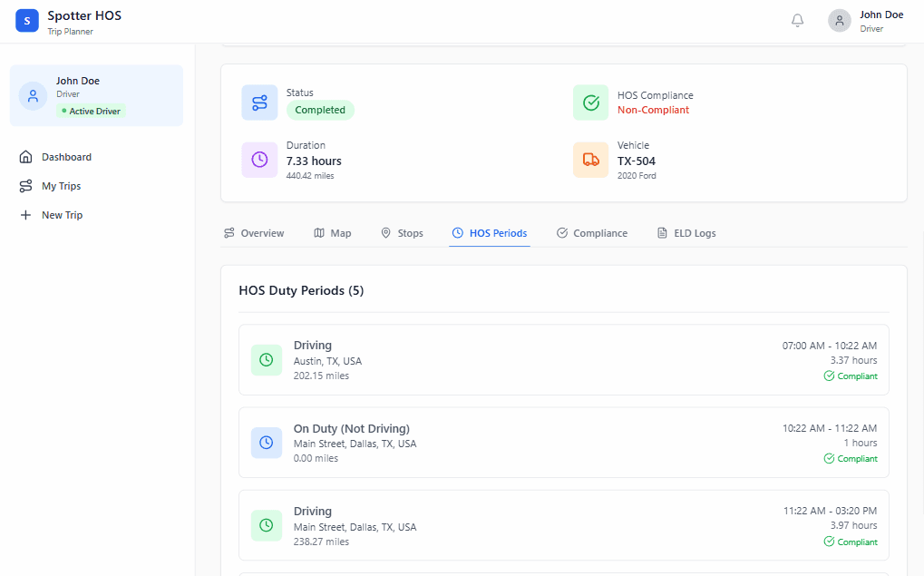Click the Vehicle truck icon tile

pyautogui.click(x=590, y=160)
